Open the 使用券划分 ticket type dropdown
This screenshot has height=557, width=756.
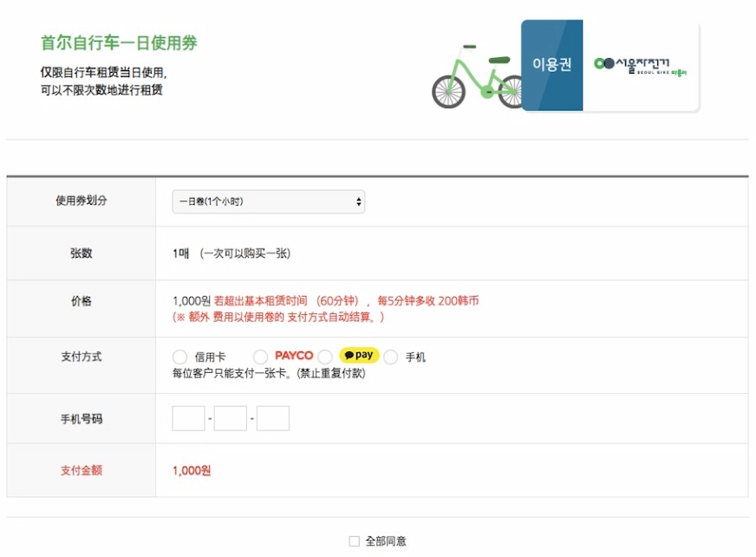click(x=268, y=202)
